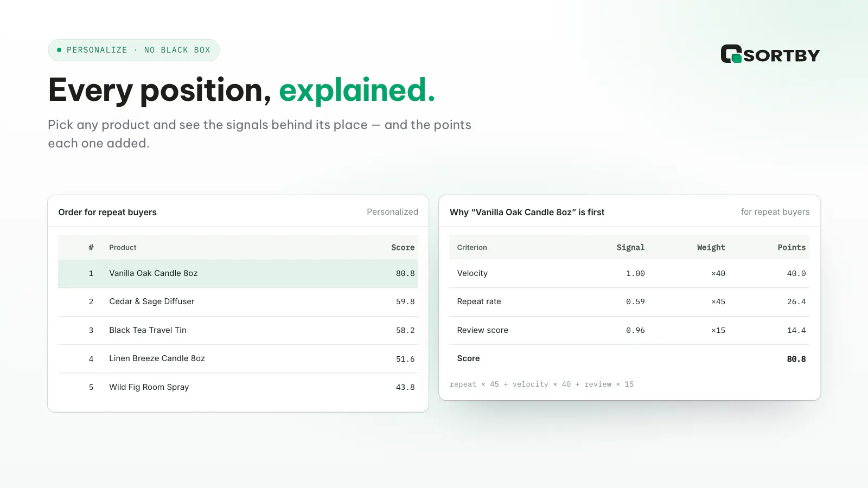
Task: Click the Sortby logo
Action: pos(770,54)
